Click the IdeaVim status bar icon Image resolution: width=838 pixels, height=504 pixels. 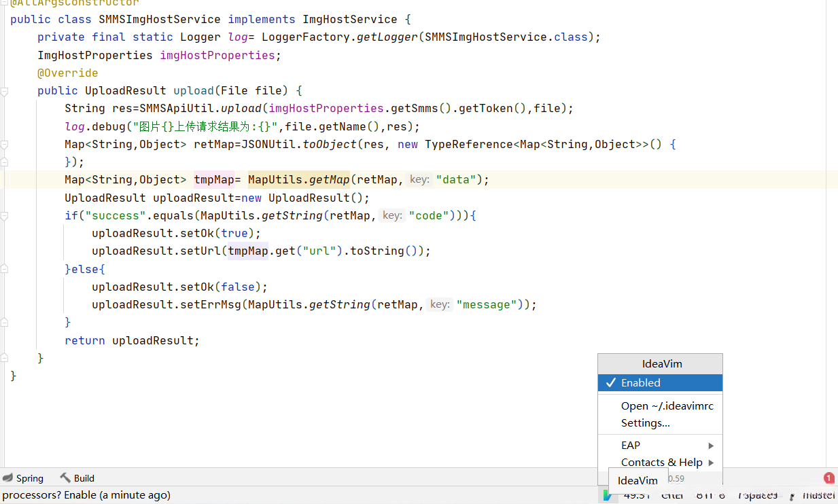click(606, 496)
